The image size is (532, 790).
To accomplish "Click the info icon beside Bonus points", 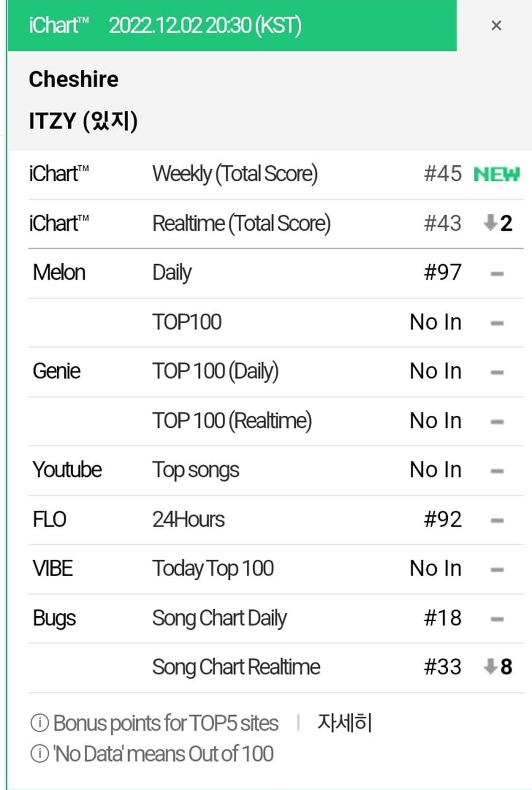I will [x=39, y=723].
